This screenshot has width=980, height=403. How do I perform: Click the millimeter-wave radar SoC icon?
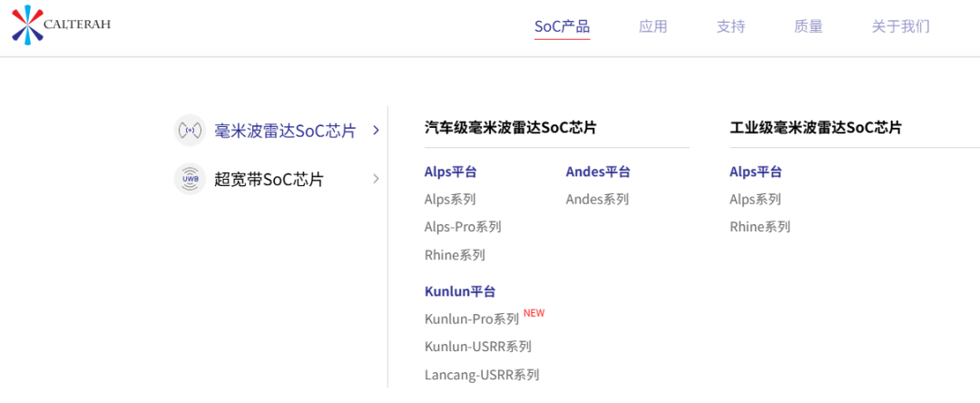point(190,130)
